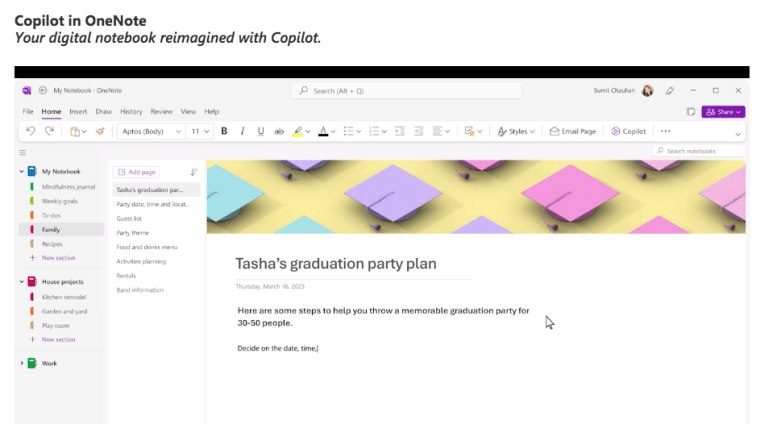760x424 pixels.
Task: Click the purple Share button
Action: coord(722,112)
